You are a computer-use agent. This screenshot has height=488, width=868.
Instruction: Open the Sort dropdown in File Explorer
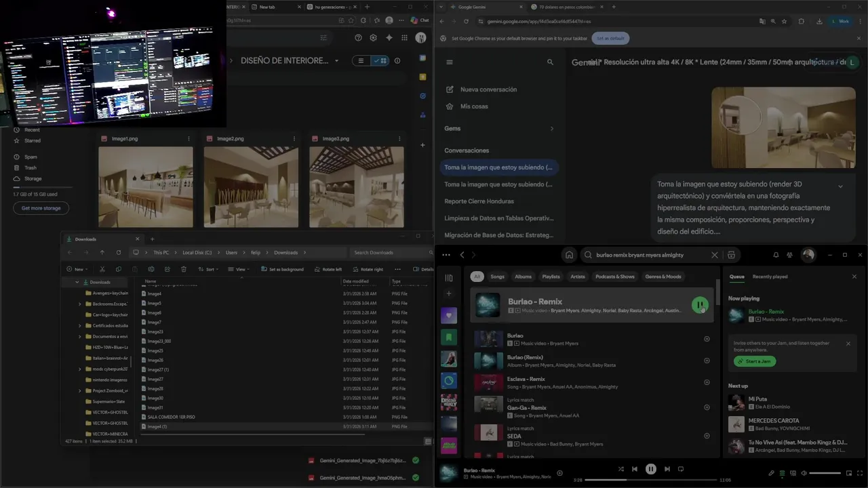click(x=208, y=269)
